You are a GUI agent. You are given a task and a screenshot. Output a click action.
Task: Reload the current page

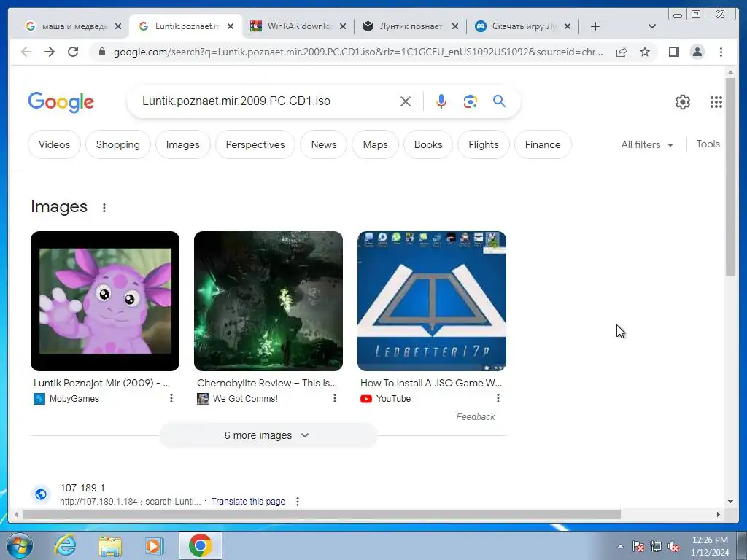(73, 52)
